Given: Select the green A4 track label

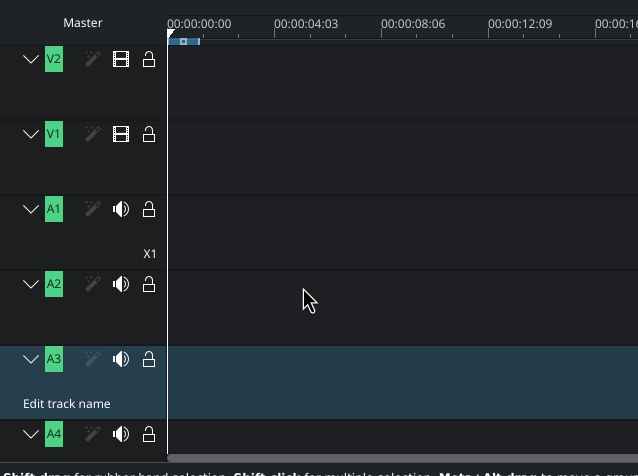Looking at the screenshot, I should click(54, 434).
